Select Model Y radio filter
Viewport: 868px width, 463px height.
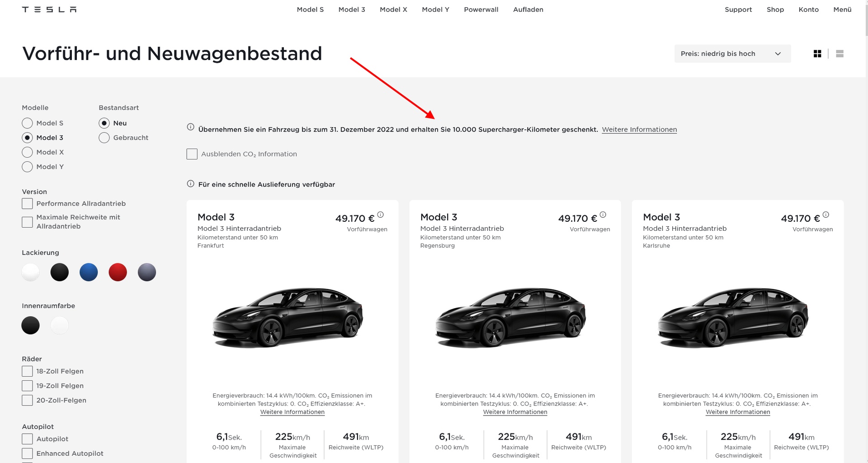tap(27, 167)
